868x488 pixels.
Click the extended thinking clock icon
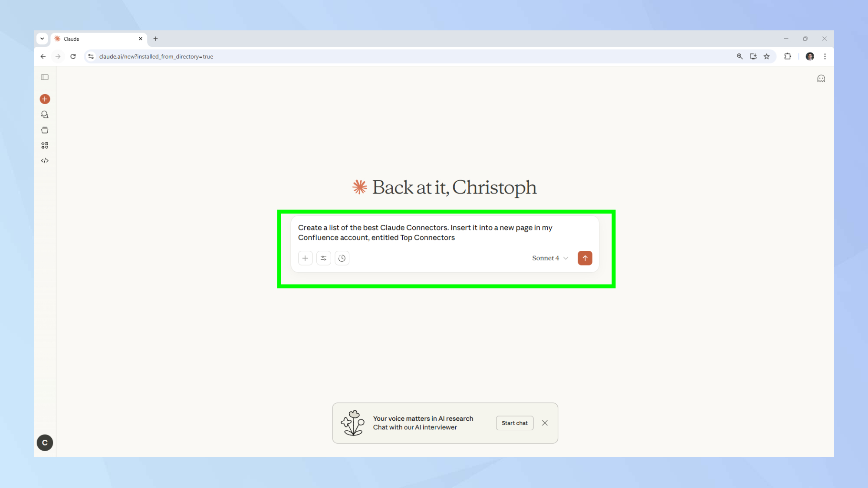(342, 258)
